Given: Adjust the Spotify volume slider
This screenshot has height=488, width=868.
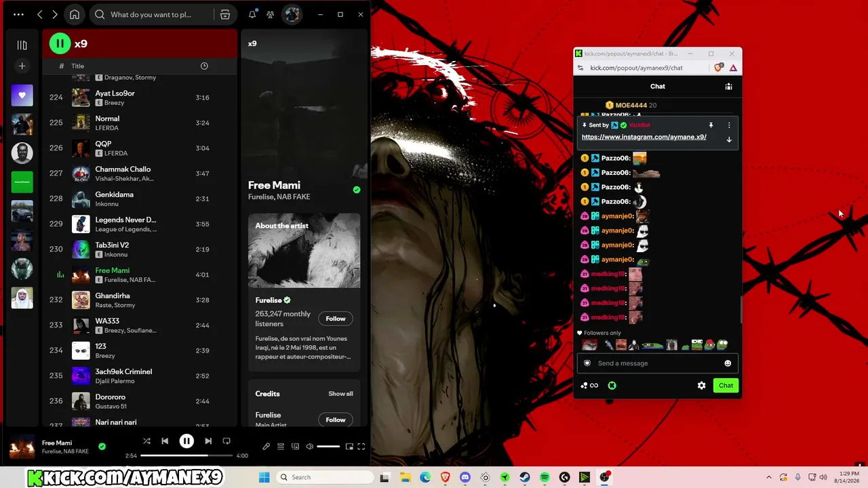Looking at the screenshot, I should click(328, 447).
